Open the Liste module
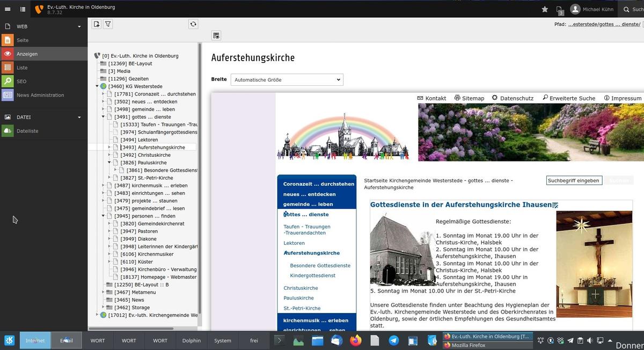Viewport: 644px width, 350px height. point(21,68)
